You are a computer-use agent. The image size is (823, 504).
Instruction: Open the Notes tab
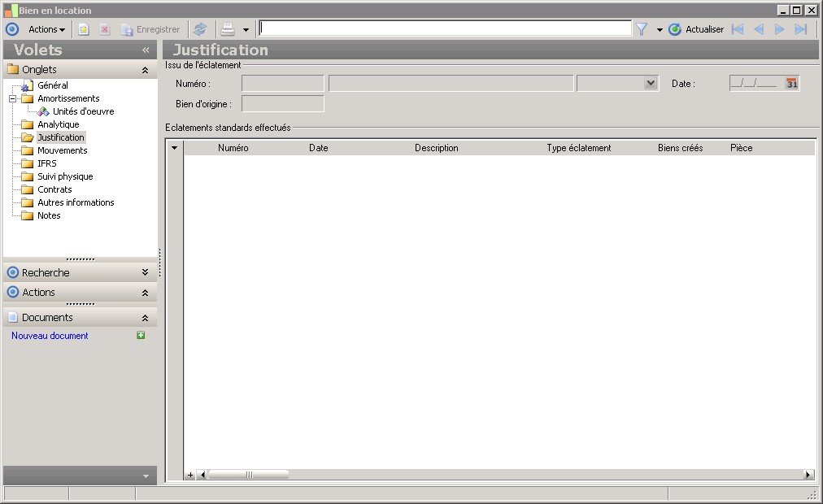tap(49, 215)
